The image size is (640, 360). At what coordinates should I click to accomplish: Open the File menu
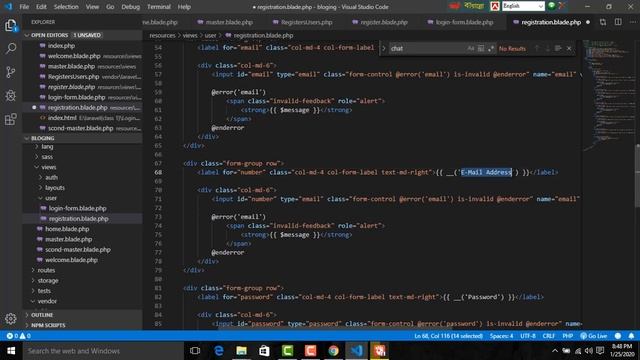[x=24, y=7]
